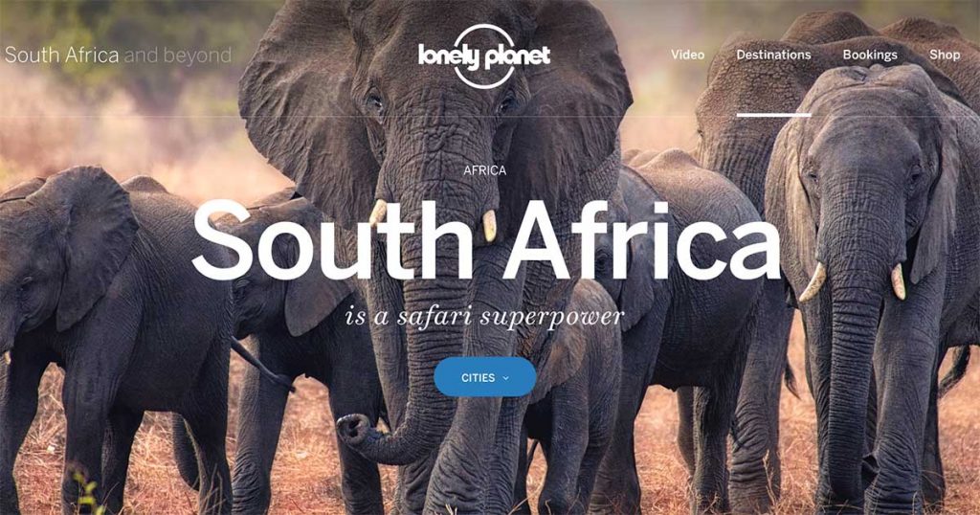Viewport: 980px width, 515px height.
Task: Click the faded "and beyond" header text
Action: tap(178, 55)
